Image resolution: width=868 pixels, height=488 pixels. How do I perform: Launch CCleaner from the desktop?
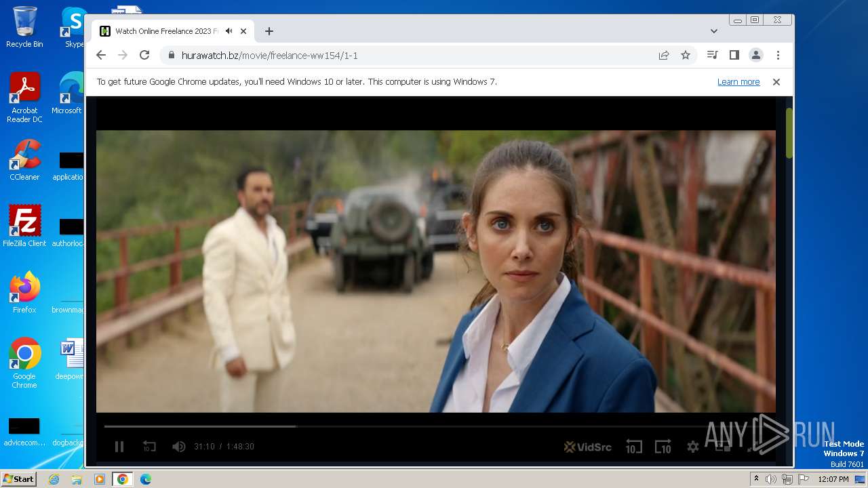(x=24, y=160)
